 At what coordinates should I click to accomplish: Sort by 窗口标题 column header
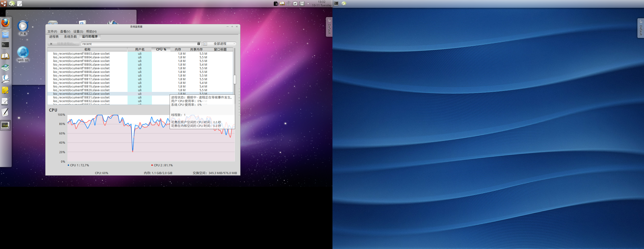[220, 49]
